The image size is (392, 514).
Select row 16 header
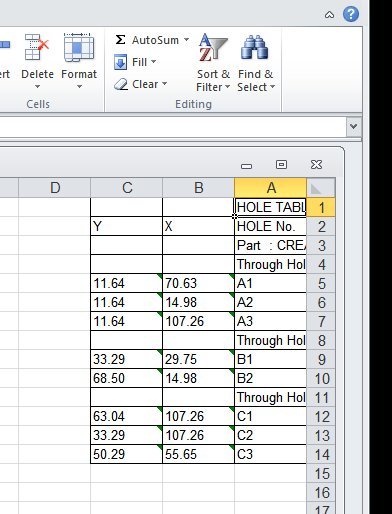(x=321, y=492)
